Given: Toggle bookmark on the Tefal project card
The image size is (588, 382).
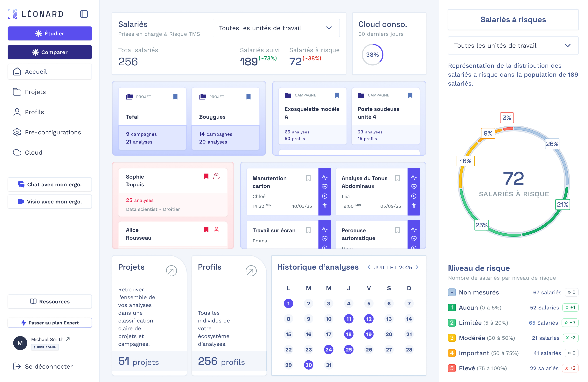Looking at the screenshot, I should tap(175, 97).
